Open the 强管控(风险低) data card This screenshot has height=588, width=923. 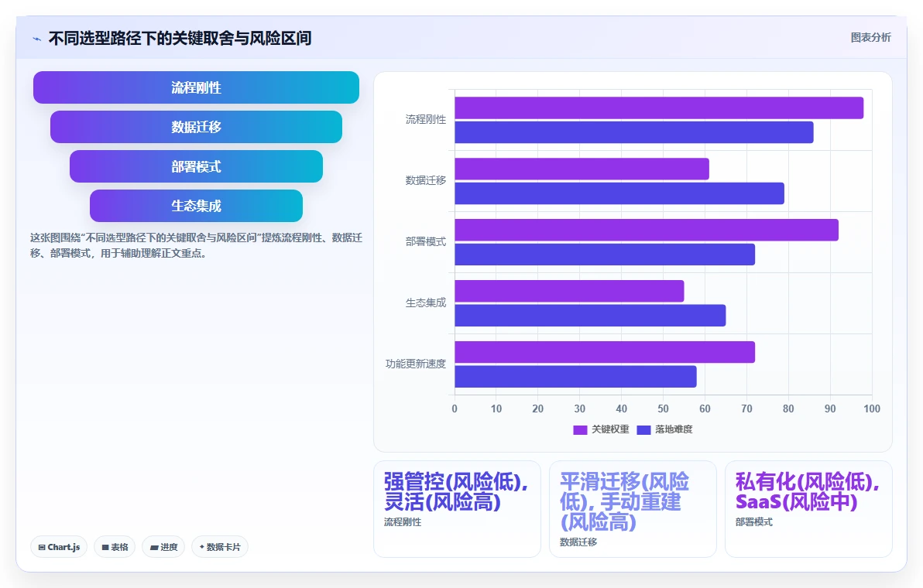[x=458, y=509]
